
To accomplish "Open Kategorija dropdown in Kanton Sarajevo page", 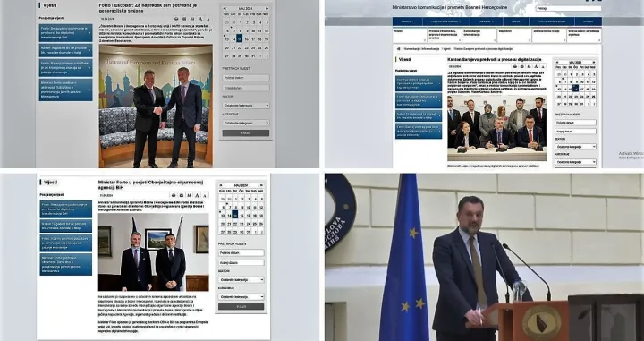I will (575, 162).
